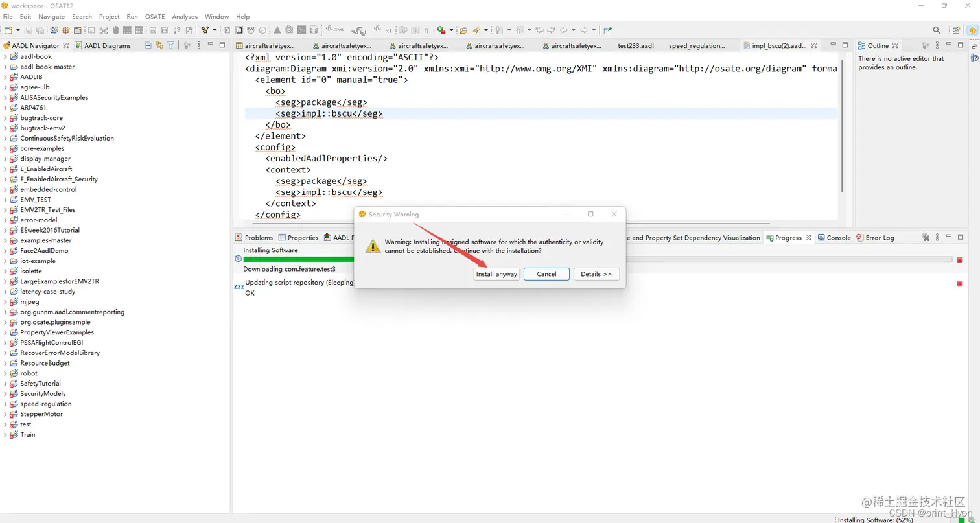
Task: Stop the Installing Software job
Action: (x=960, y=260)
